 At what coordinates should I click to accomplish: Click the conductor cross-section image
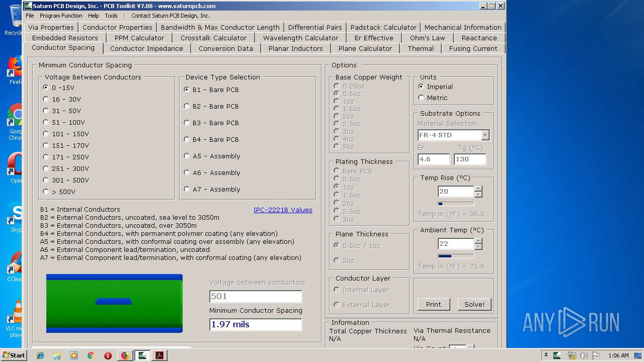[x=114, y=303]
